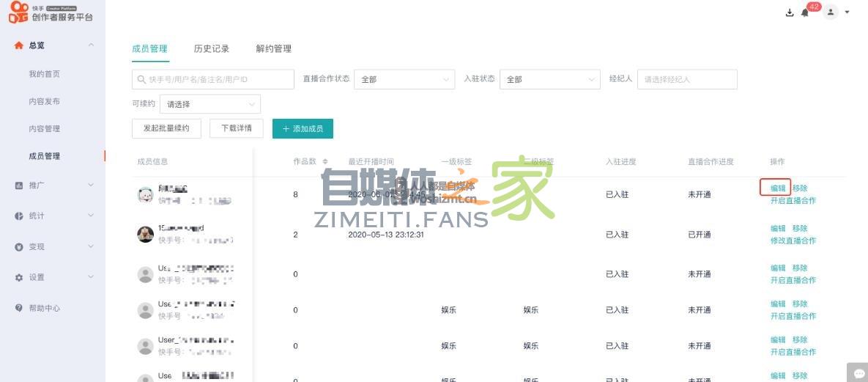The height and width of the screenshot is (382, 868).
Task: Open the notification bell with 42 badge
Action: coord(805,12)
